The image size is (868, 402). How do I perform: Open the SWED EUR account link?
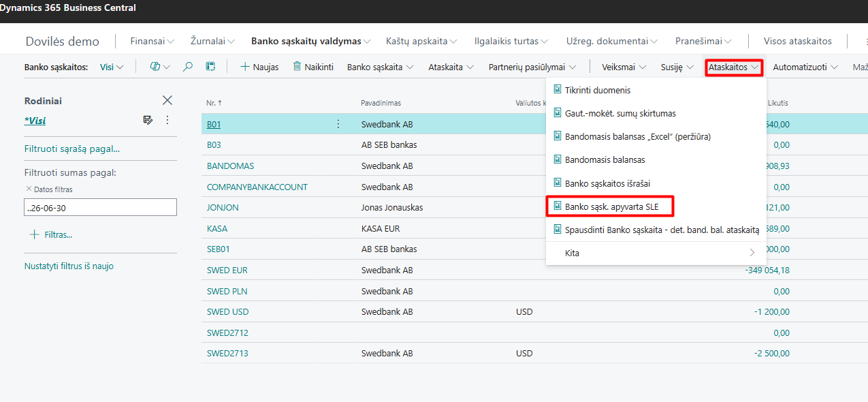tap(227, 270)
